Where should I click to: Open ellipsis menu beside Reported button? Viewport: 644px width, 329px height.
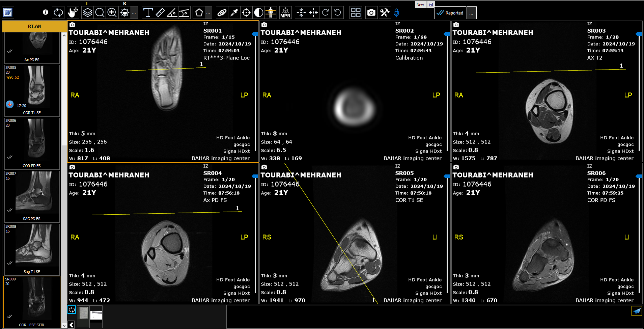coord(471,13)
